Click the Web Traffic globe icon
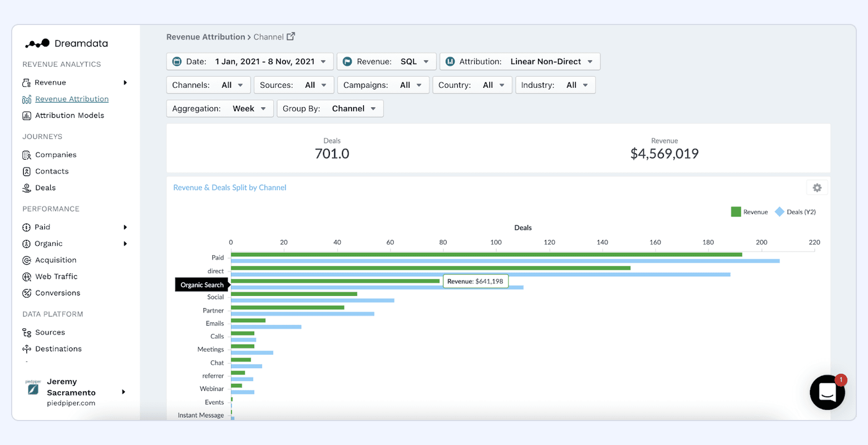This screenshot has width=868, height=445. point(27,276)
